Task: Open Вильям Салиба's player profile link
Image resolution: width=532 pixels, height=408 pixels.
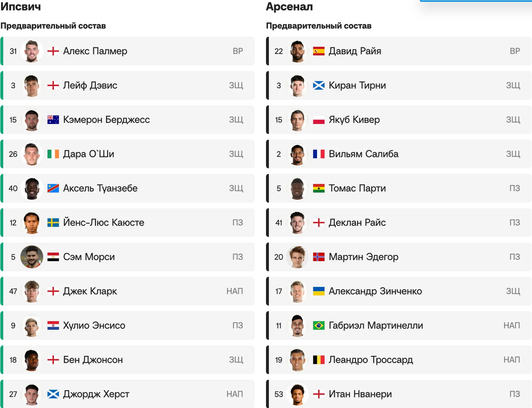Action: 363,154
